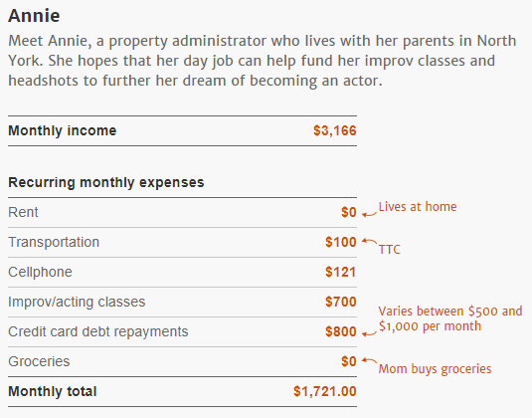The height and width of the screenshot is (418, 532).
Task: Click the arrow pointing to Groceries amount
Action: pos(369,360)
